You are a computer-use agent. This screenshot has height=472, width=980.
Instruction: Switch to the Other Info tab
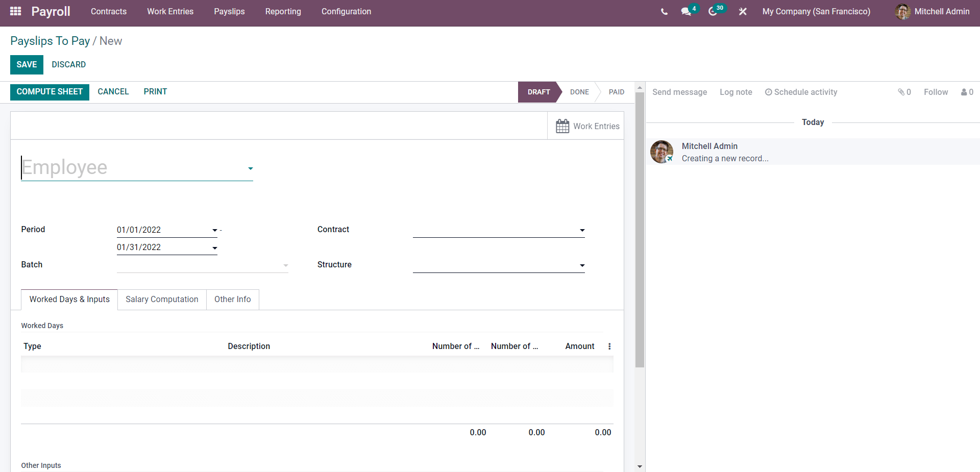pos(232,300)
